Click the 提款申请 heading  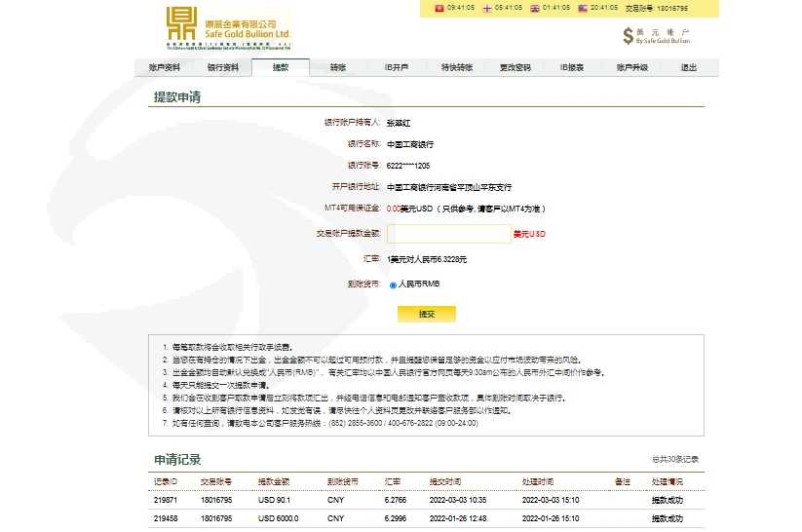[x=177, y=97]
